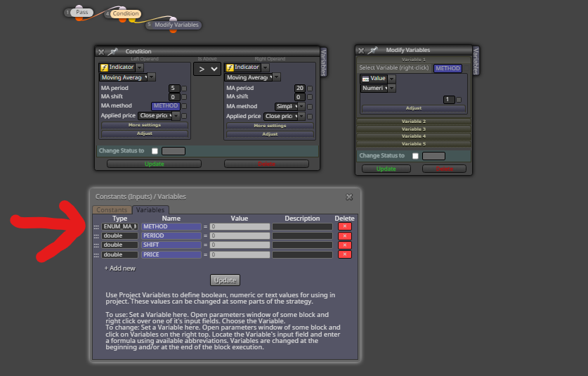
Task: Toggle right operand Applied price checkbox
Action: point(310,117)
